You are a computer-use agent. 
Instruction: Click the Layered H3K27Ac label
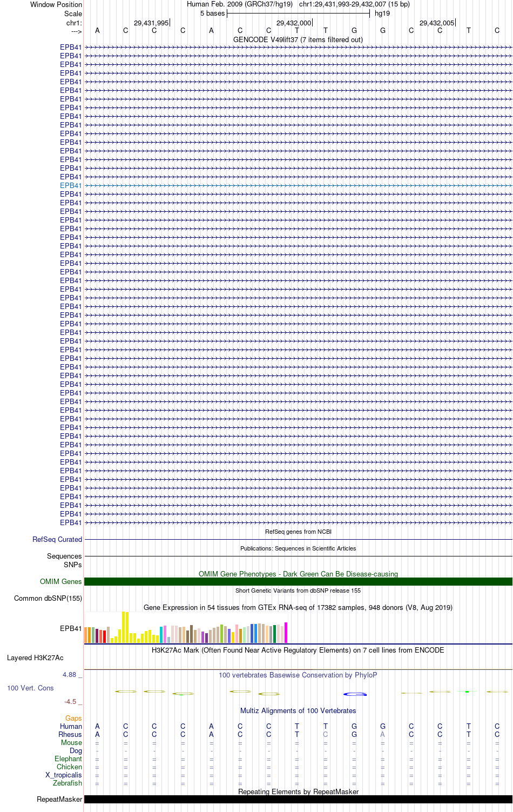(35, 657)
